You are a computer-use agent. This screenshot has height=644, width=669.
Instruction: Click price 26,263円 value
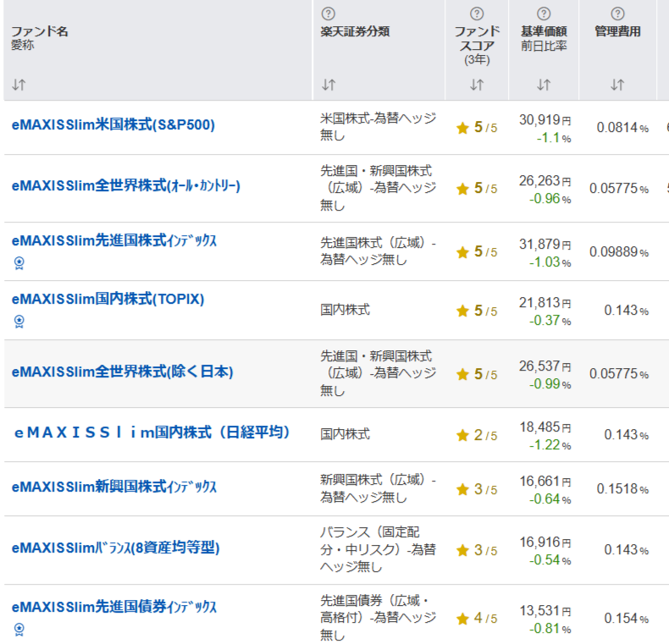545,181
